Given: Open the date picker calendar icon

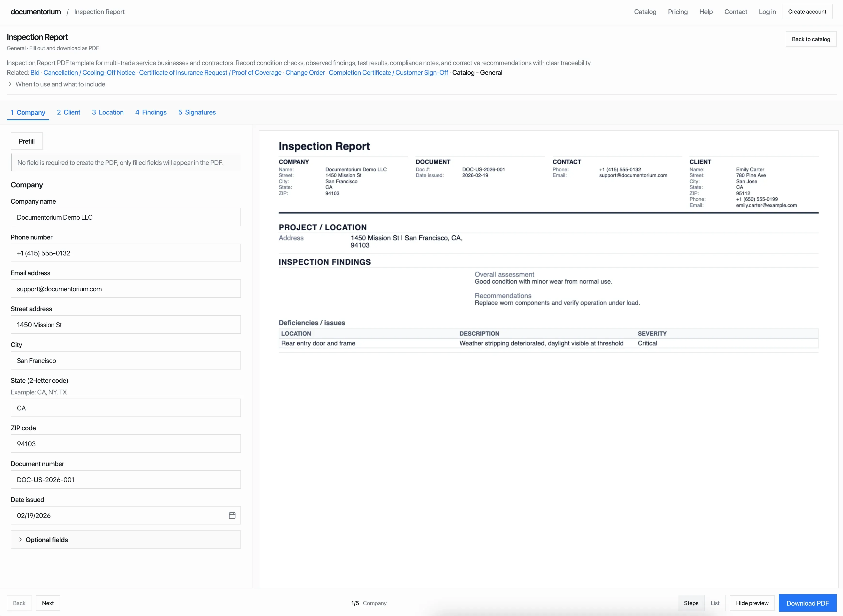Looking at the screenshot, I should pos(232,515).
